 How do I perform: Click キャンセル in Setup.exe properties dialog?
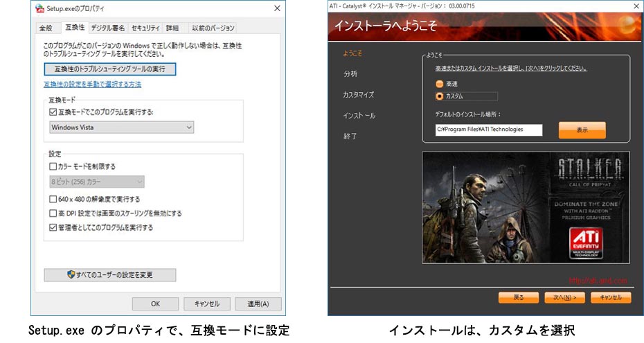tap(206, 304)
